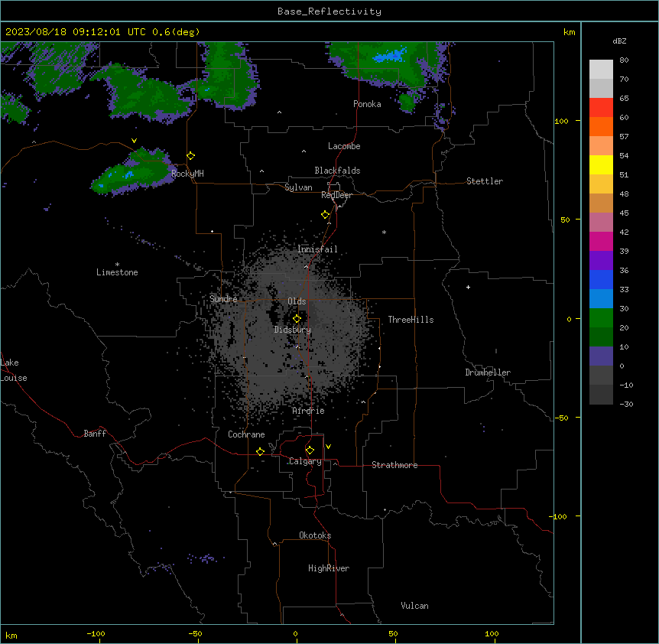Click the km unit label at top right
The width and height of the screenshot is (659, 644).
(x=570, y=32)
